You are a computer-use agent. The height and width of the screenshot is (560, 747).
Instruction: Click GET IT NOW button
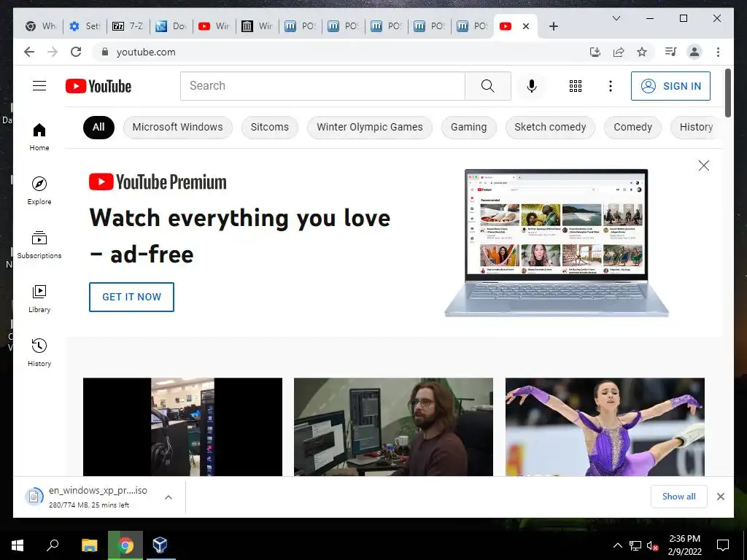click(x=131, y=297)
